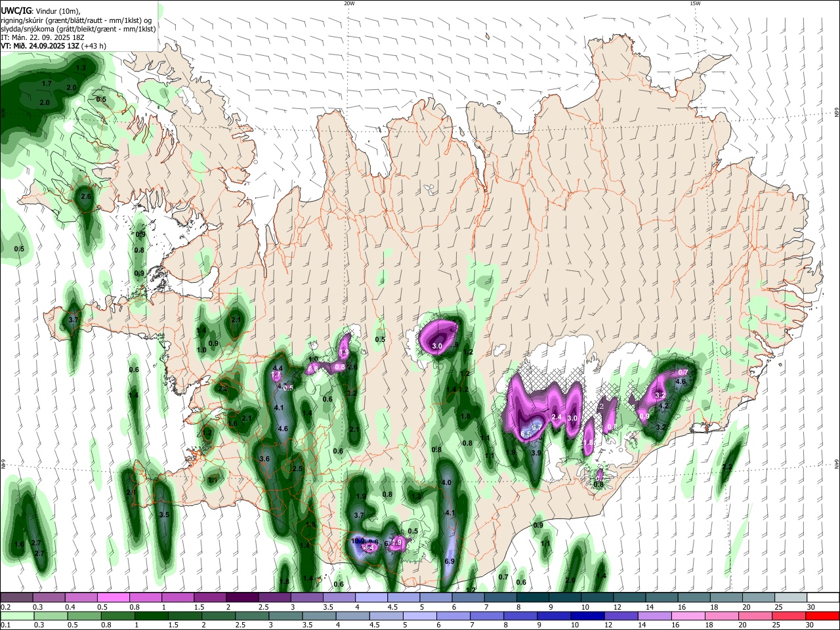Click the deep blue 10–12 rain legend swatch

point(588,616)
